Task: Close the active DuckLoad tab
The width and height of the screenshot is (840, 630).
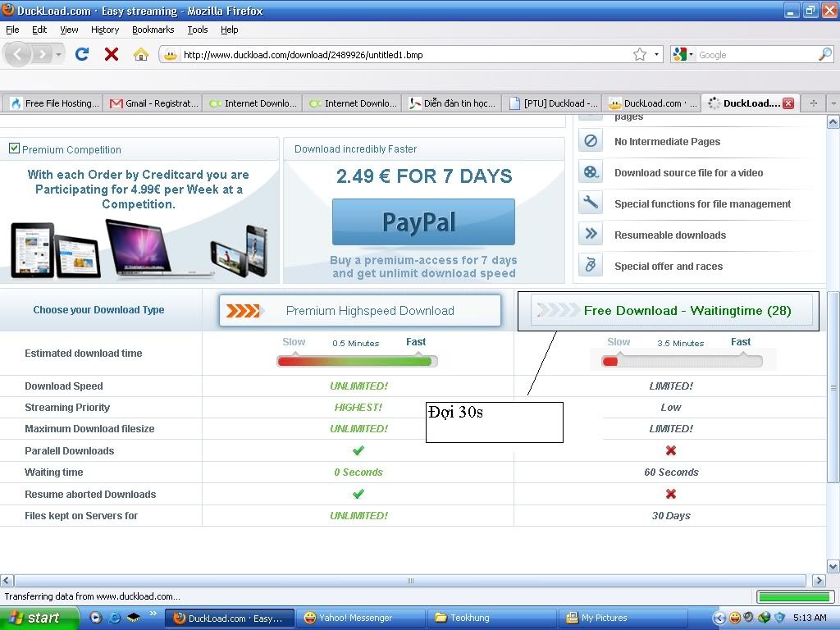Action: [788, 103]
